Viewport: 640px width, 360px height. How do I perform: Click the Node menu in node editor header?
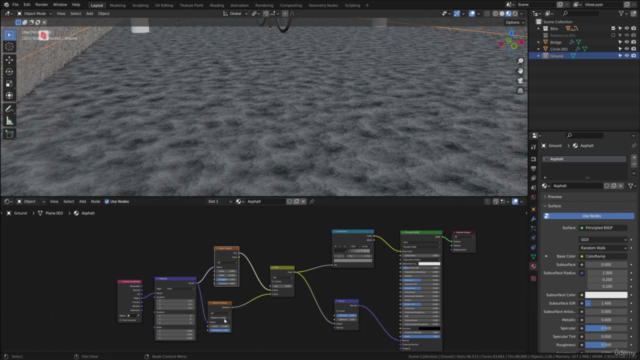(x=96, y=202)
